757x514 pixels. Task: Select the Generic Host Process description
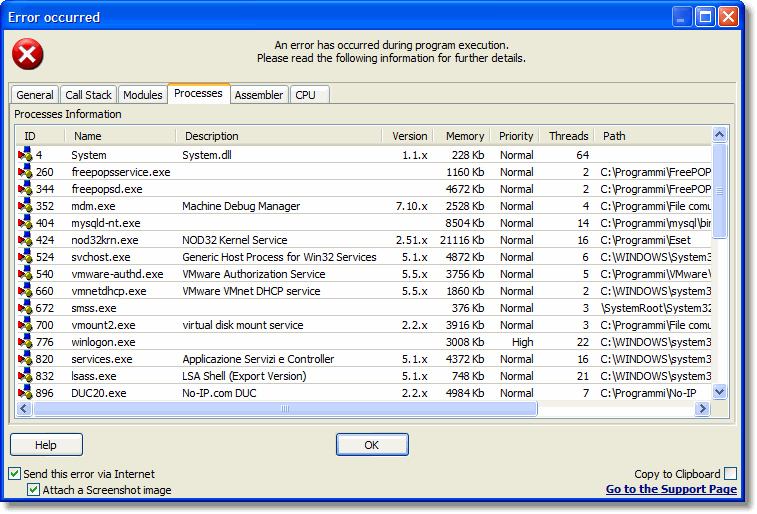(279, 257)
